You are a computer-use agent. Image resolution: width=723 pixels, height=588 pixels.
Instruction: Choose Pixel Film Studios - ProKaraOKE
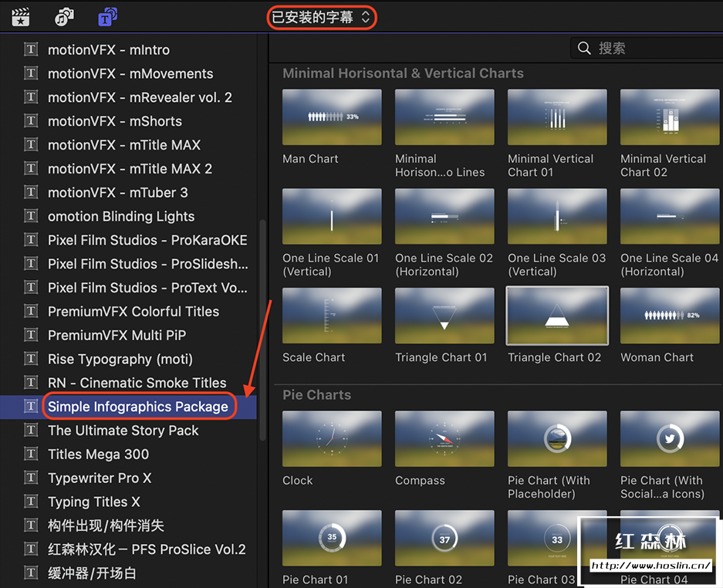click(x=128, y=240)
